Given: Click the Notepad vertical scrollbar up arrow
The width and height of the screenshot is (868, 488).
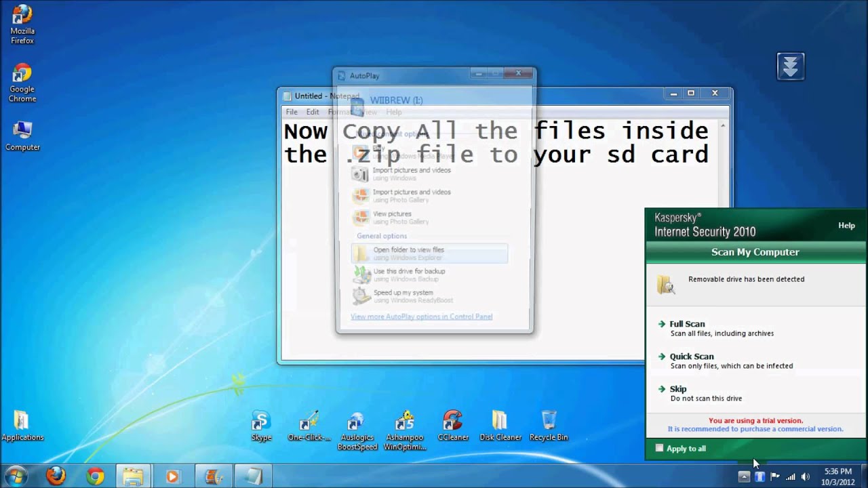Looking at the screenshot, I should 723,126.
